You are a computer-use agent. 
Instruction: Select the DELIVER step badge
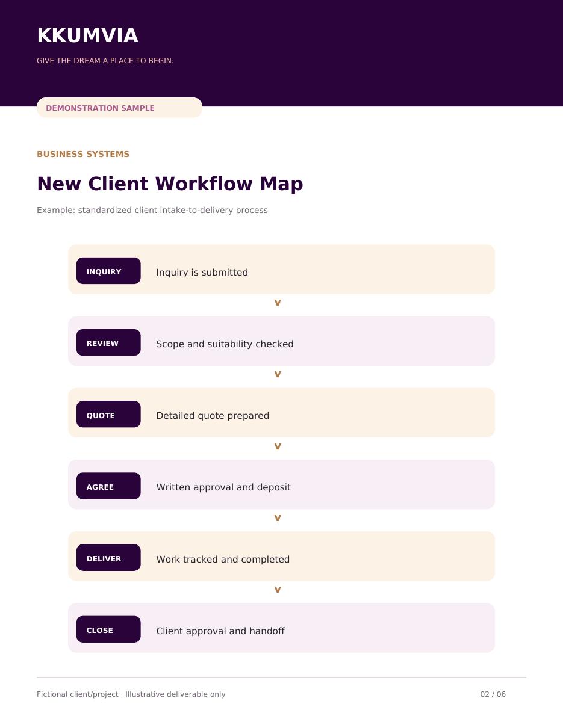tap(108, 557)
